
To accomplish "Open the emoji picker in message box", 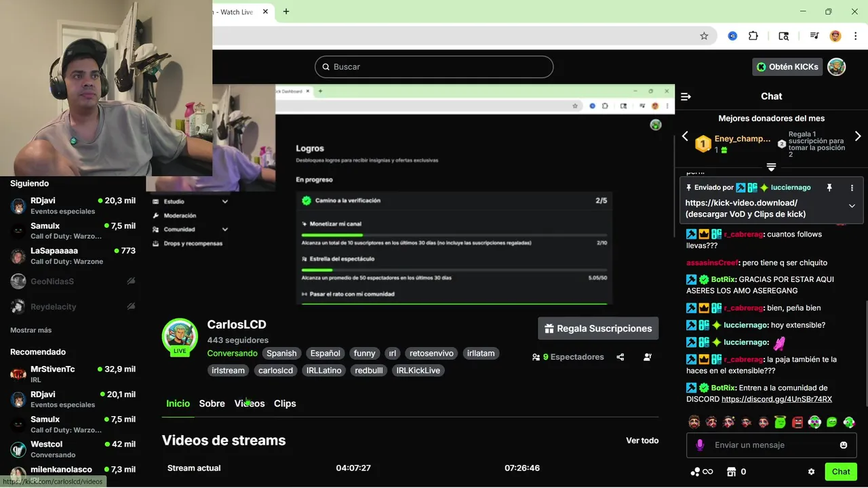I will [x=844, y=445].
